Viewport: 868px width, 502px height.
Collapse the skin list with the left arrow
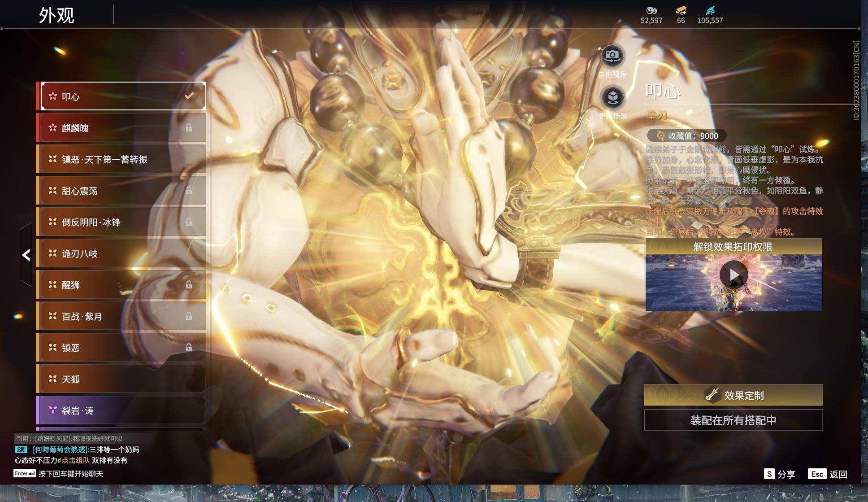pos(26,255)
